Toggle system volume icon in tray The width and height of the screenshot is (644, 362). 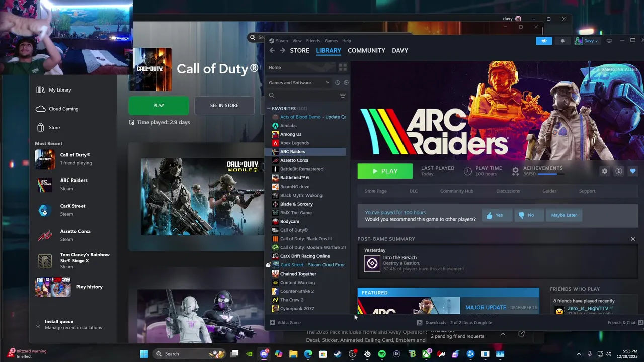click(x=609, y=354)
